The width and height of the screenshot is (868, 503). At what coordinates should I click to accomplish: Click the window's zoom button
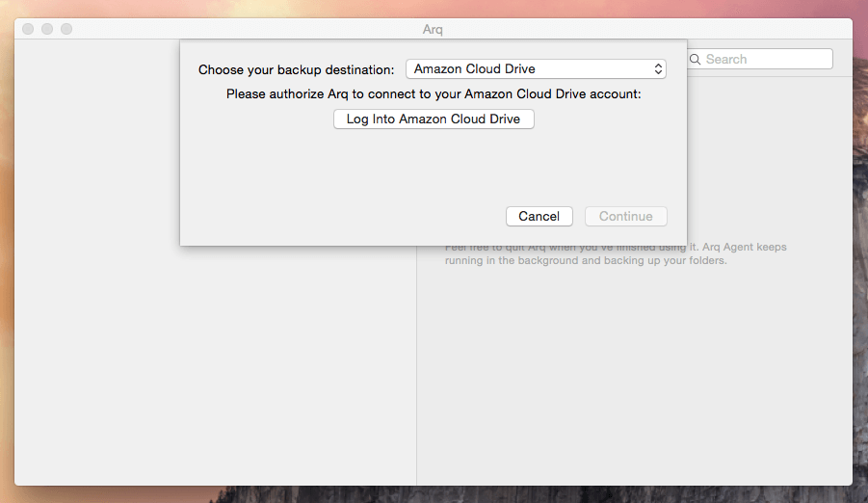click(66, 29)
